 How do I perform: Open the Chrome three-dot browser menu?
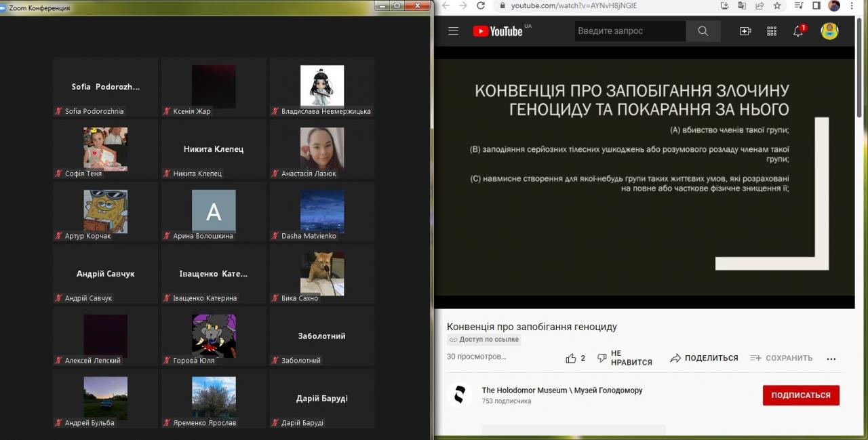pos(851,5)
